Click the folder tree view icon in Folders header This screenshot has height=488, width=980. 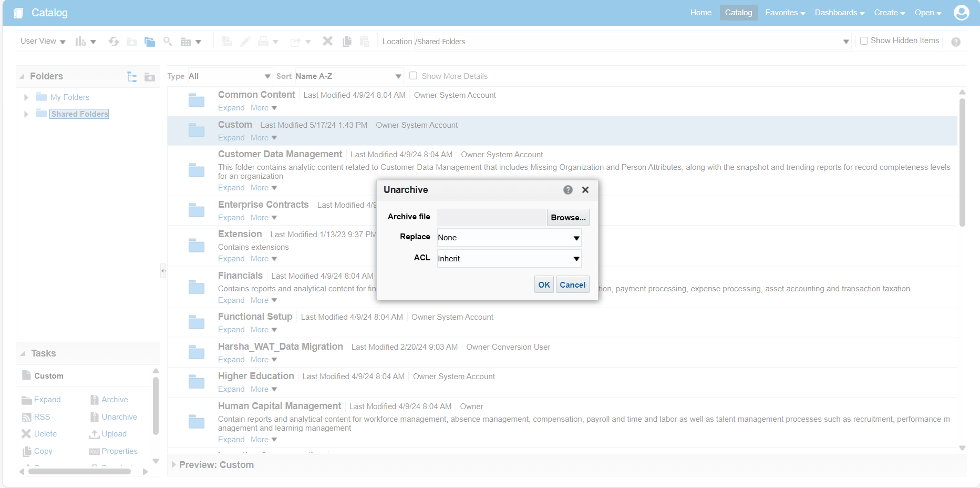[132, 77]
